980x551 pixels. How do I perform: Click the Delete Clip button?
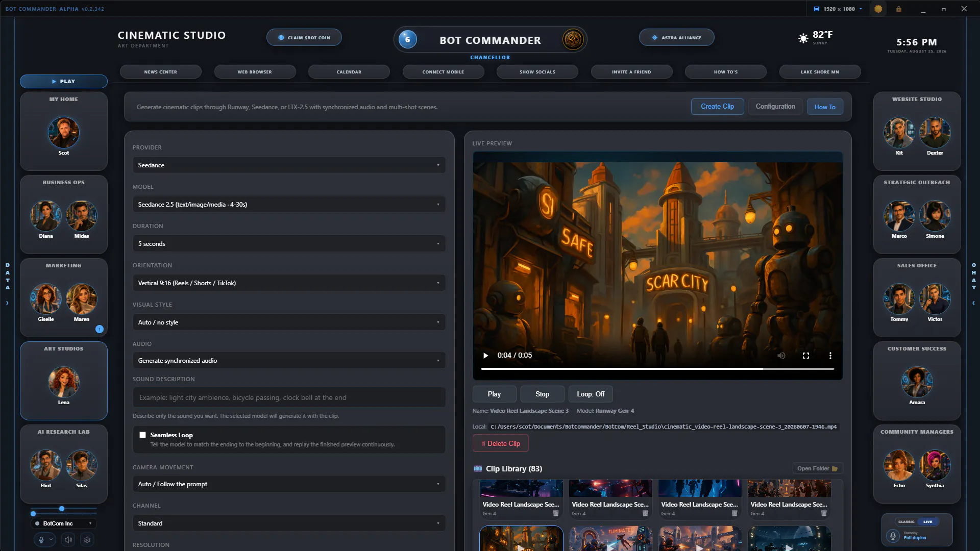click(x=500, y=444)
